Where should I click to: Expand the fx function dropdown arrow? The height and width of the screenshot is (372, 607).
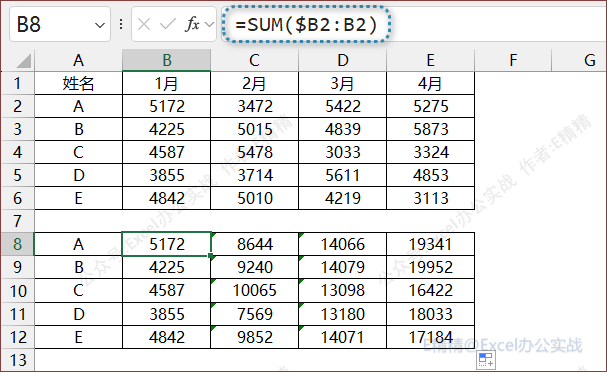[209, 25]
